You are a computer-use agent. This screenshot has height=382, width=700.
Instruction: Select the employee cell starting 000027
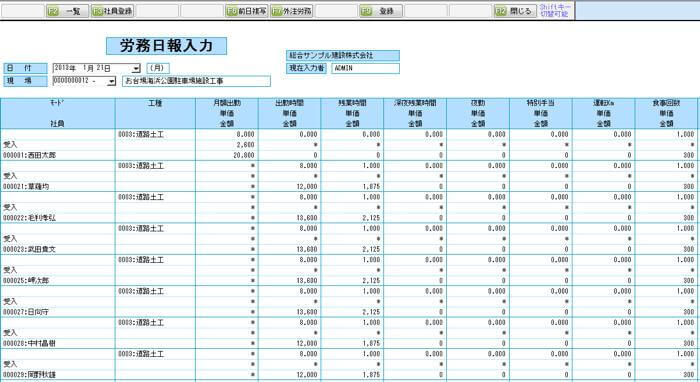tap(58, 312)
